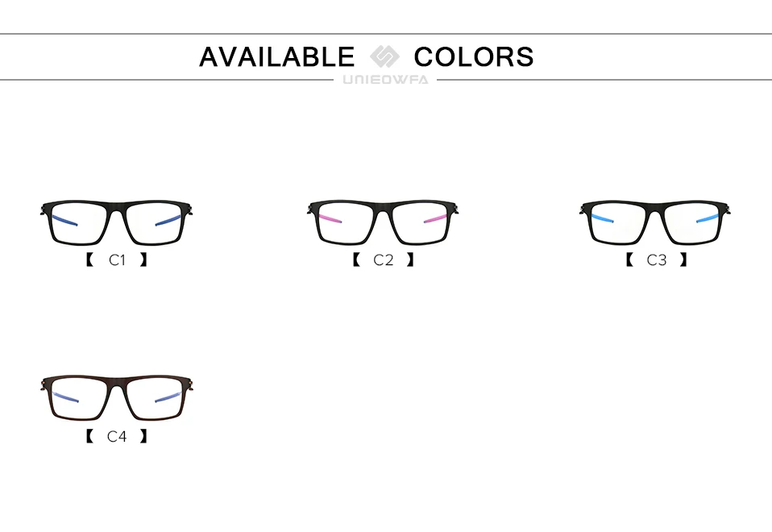Image resolution: width=772 pixels, height=532 pixels.
Task: Select the C2 pink-temple glasses image
Action: click(383, 222)
